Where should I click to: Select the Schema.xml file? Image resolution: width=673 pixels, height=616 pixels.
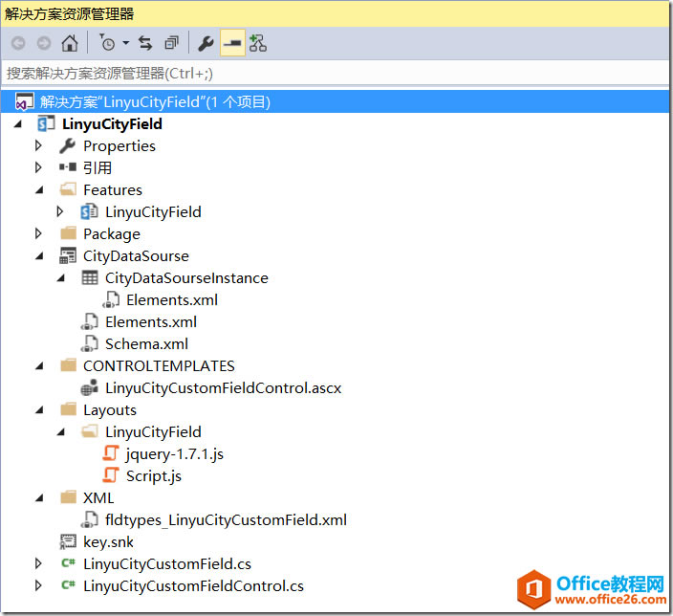tap(147, 343)
